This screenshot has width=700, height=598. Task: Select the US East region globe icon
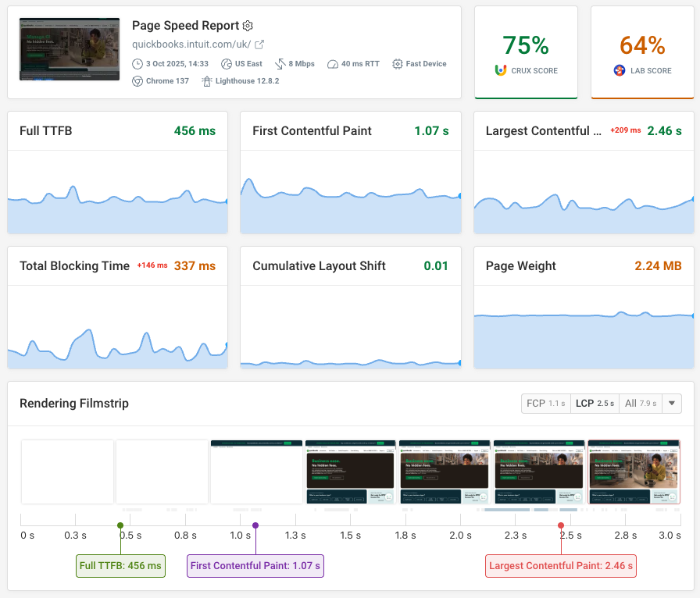pyautogui.click(x=227, y=63)
